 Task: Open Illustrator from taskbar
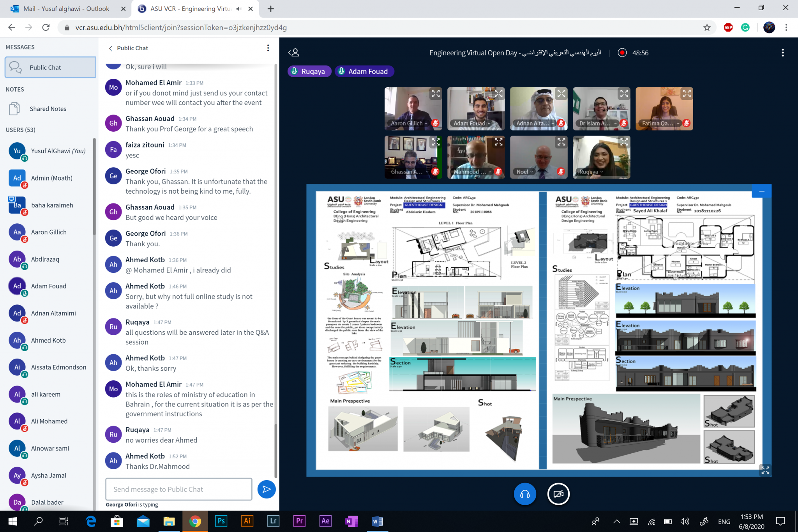pos(247,521)
